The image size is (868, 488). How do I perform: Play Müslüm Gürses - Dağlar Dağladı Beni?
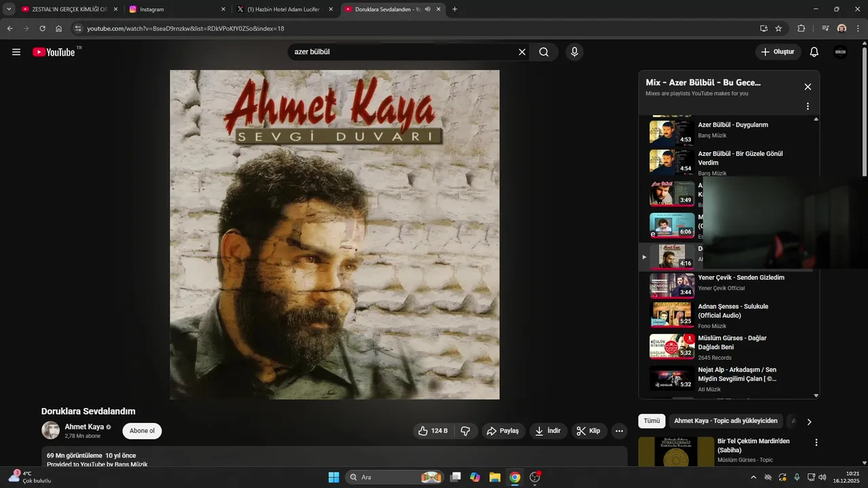pos(729,347)
